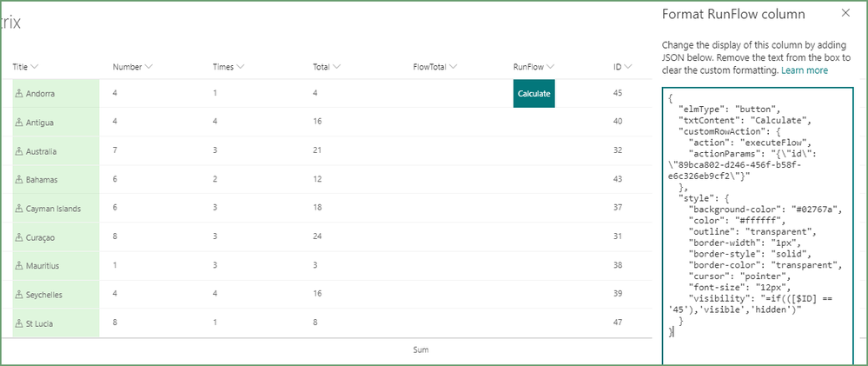
Task: Click the icon next to Australia
Action: click(x=19, y=151)
